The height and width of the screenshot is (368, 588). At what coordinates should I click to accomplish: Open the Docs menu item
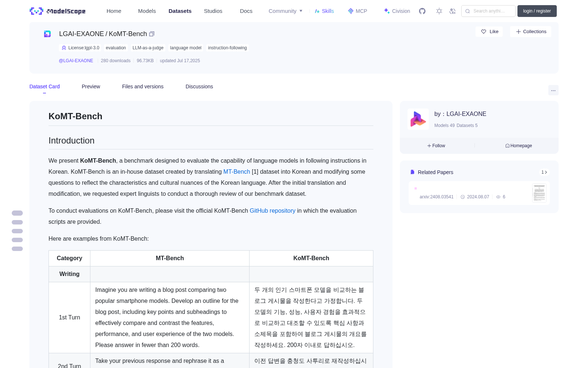(246, 11)
